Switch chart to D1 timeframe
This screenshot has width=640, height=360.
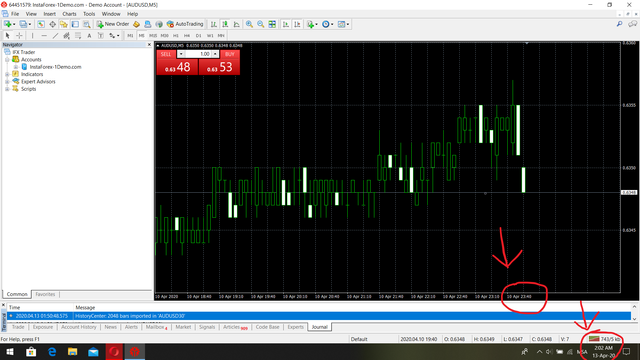click(x=198, y=36)
